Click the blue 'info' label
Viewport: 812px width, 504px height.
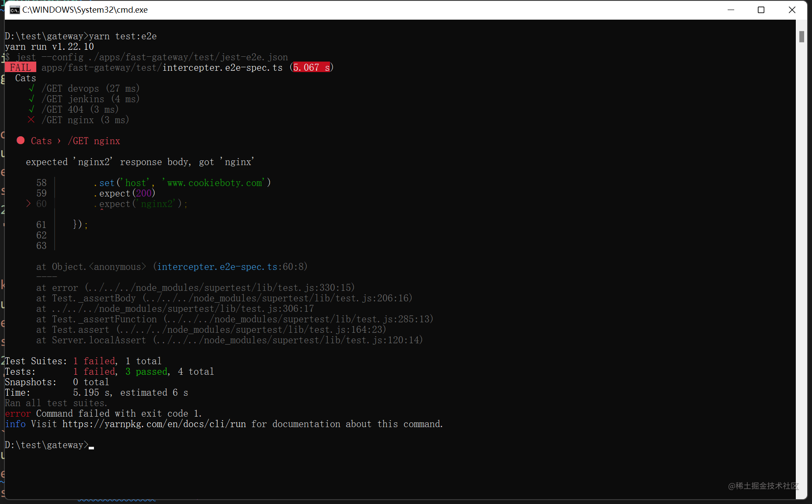(x=15, y=424)
